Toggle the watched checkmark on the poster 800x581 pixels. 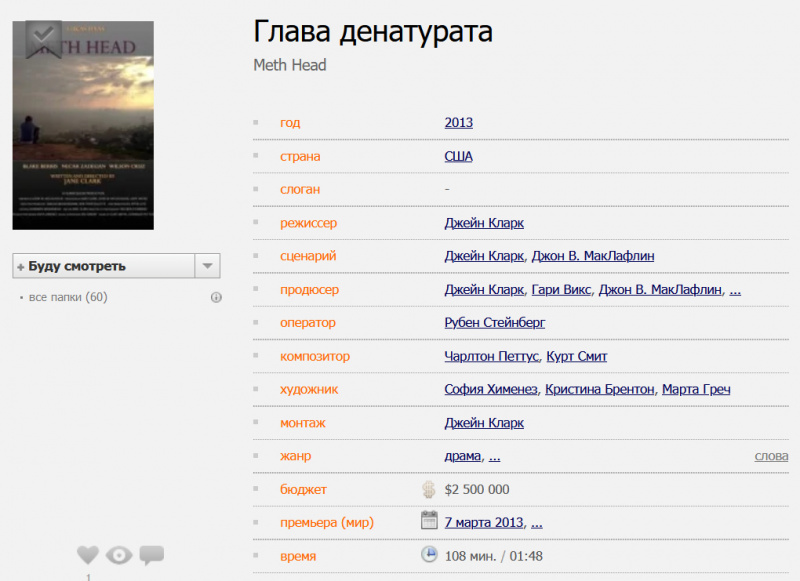click(x=42, y=38)
